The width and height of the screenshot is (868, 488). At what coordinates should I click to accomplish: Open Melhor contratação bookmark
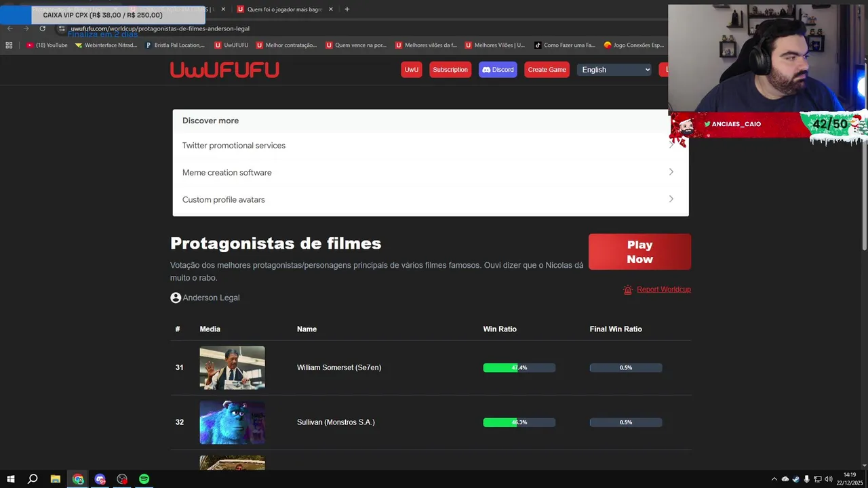286,45
